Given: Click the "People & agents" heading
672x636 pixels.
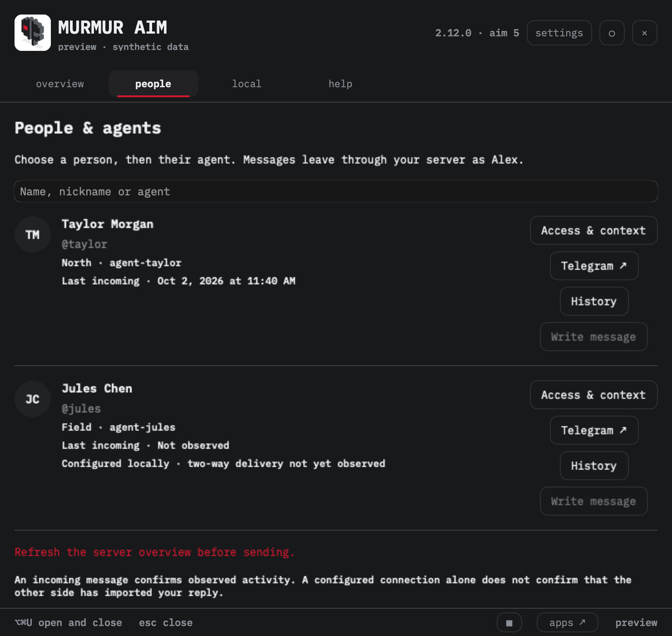Looking at the screenshot, I should click(x=88, y=128).
